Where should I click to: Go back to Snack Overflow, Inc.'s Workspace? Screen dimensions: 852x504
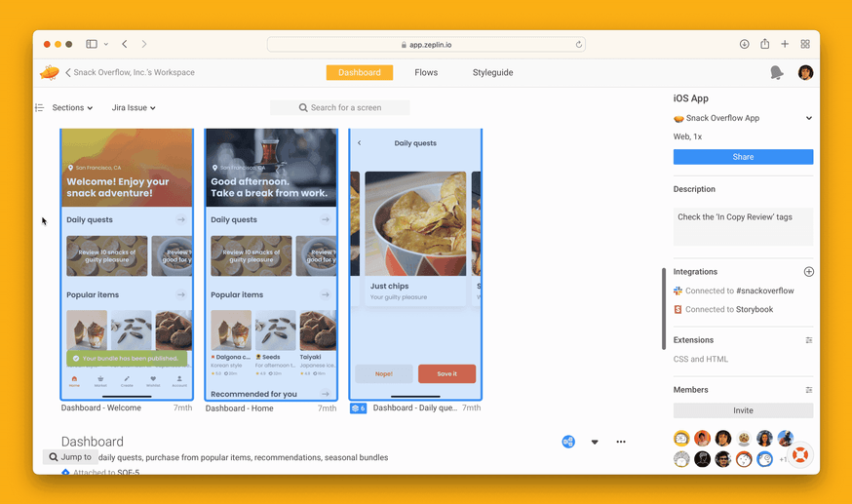[x=130, y=72]
